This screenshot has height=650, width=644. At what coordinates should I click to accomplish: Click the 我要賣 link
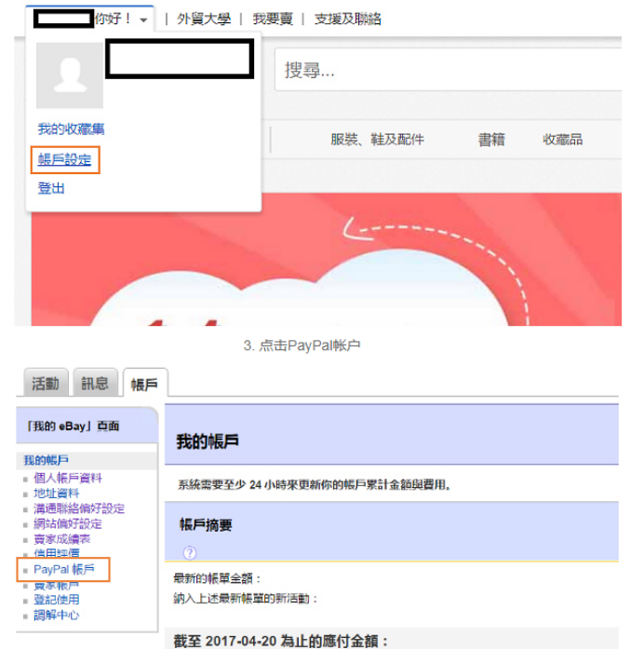tap(273, 19)
